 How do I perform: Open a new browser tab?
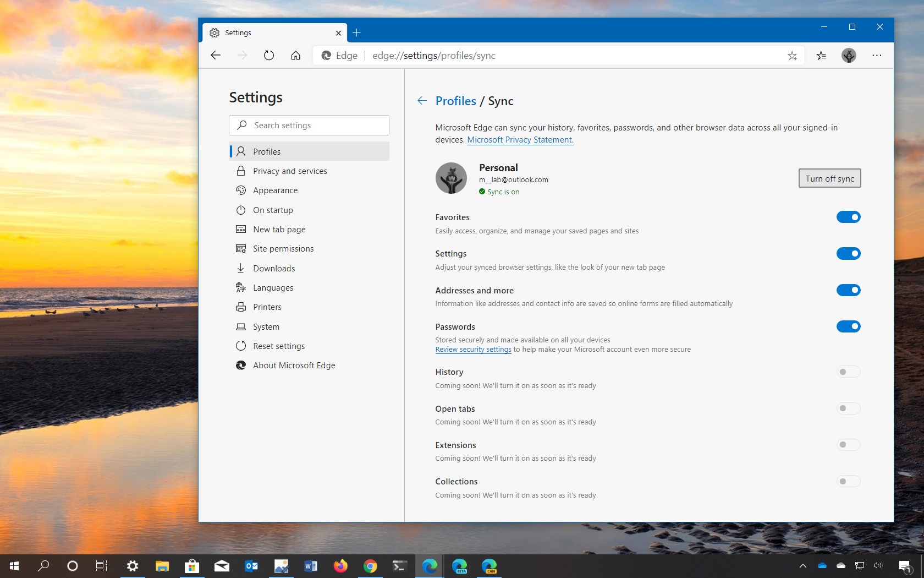[x=356, y=32]
